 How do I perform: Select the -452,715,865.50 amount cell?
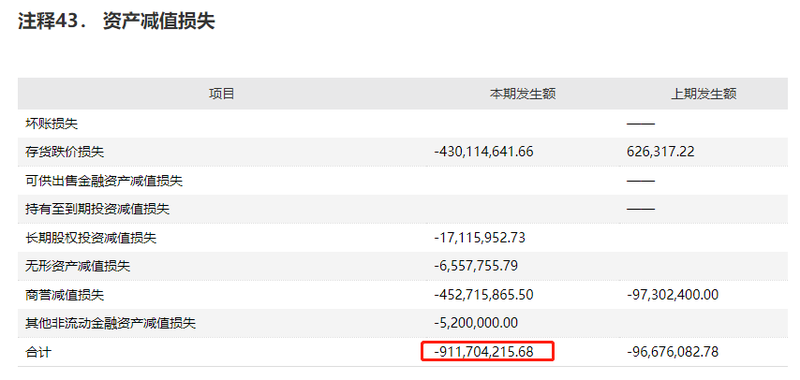coord(484,294)
